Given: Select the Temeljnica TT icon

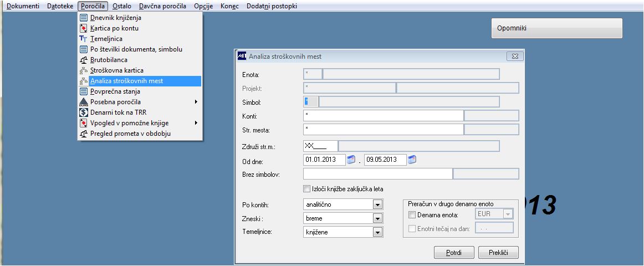Looking at the screenshot, I should coord(84,39).
